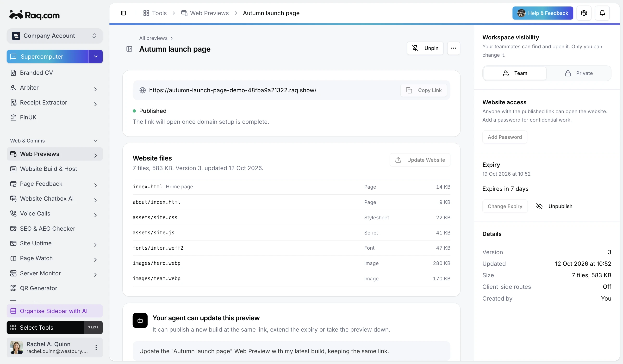
Task: Click the panel toggle icon beside page title
Action: pyautogui.click(x=129, y=49)
